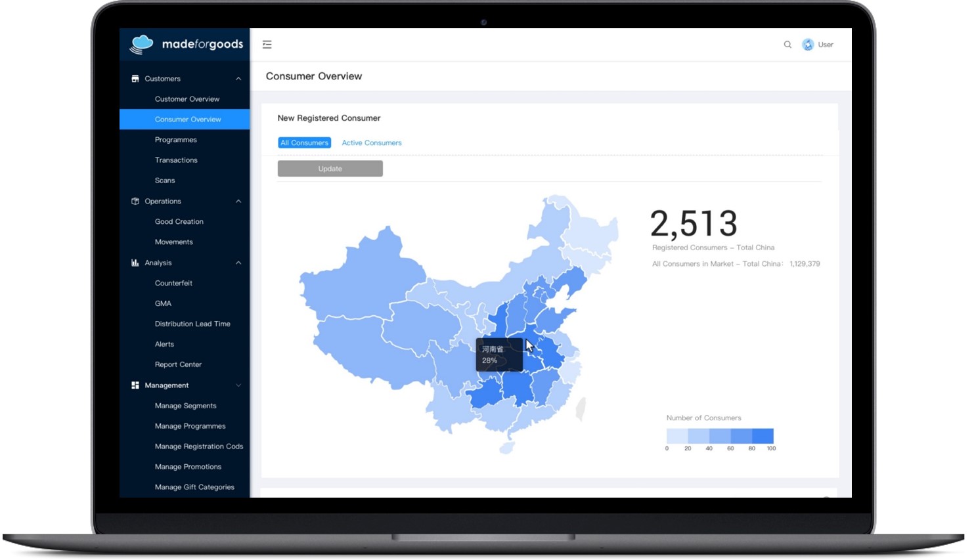Collapse the Operations section chevron
Image resolution: width=976 pixels, height=560 pixels.
pos(238,202)
